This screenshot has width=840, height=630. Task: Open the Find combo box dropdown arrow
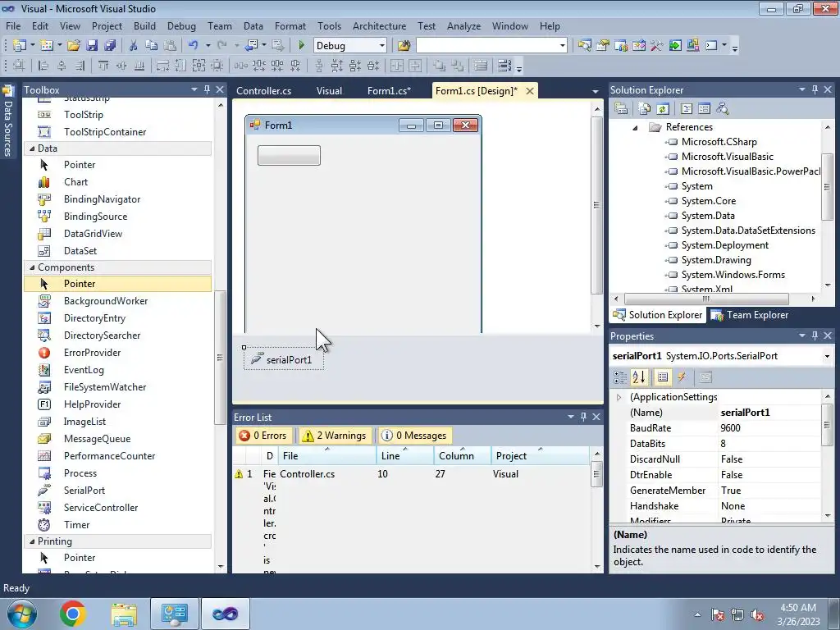pyautogui.click(x=562, y=46)
